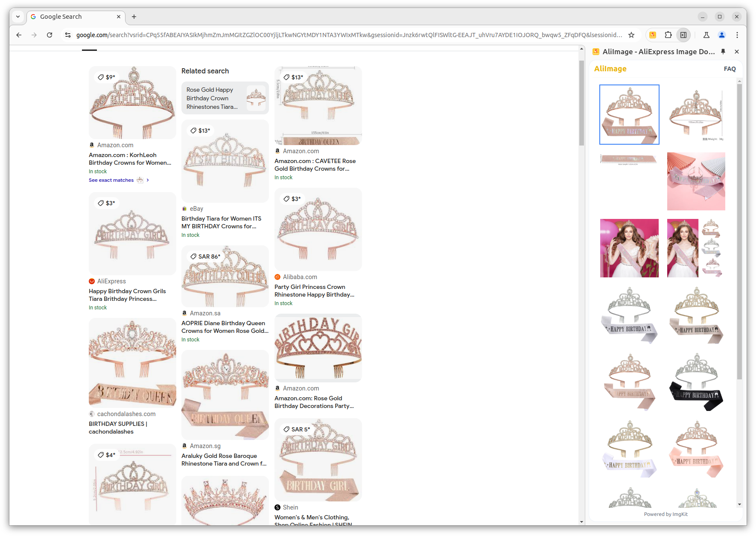The height and width of the screenshot is (536, 756).
Task: Toggle the browser side panel button
Action: [683, 35]
